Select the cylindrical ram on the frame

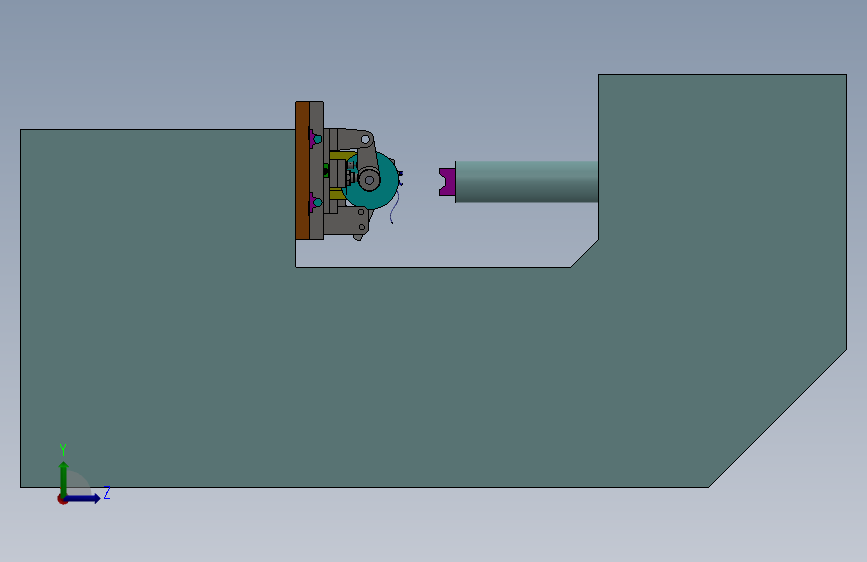[526, 182]
